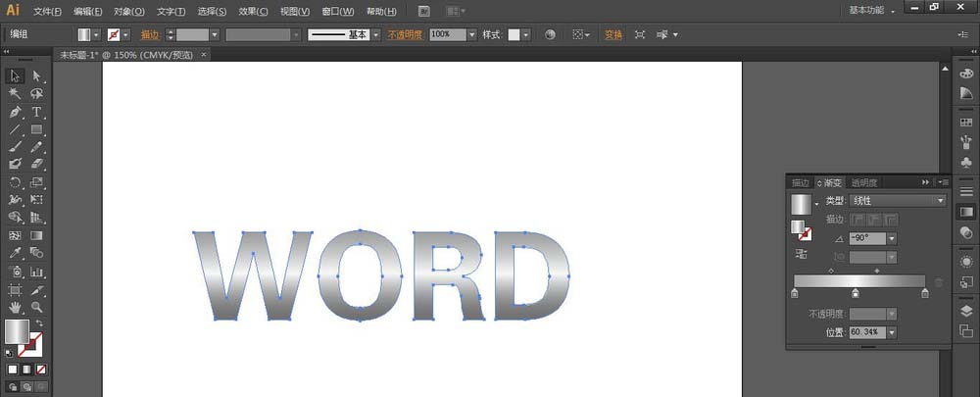Set paint mode to None
980x397 pixels.
pos(40,370)
